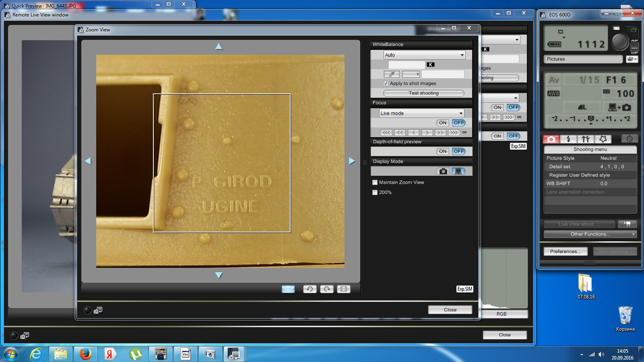Open the Focus Live mode dropdown
This screenshot has width=644, height=362.
(421, 113)
